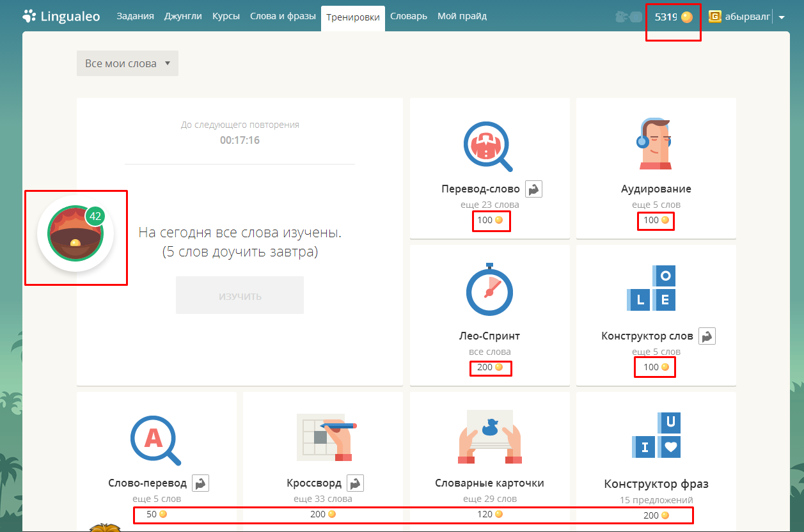The width and height of the screenshot is (804, 532).
Task: Click 'До следующего повторения' label
Action: [240, 125]
